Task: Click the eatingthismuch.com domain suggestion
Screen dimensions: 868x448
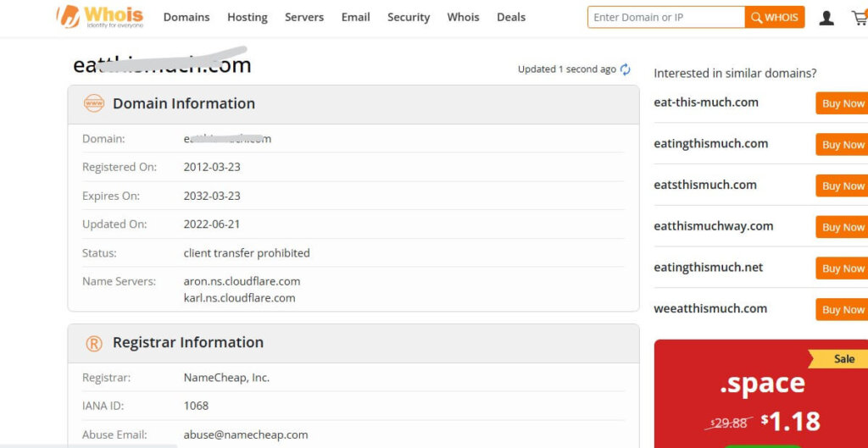Action: (711, 144)
